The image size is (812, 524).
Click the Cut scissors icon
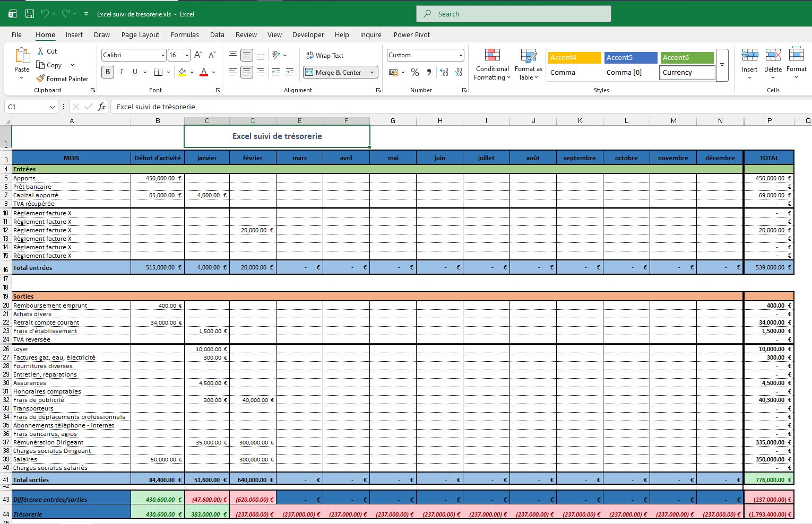40,51
